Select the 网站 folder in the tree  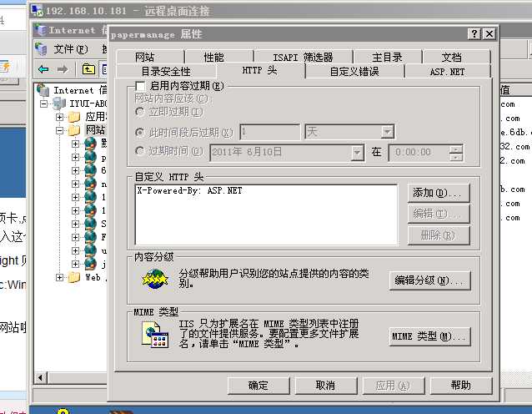[95, 129]
